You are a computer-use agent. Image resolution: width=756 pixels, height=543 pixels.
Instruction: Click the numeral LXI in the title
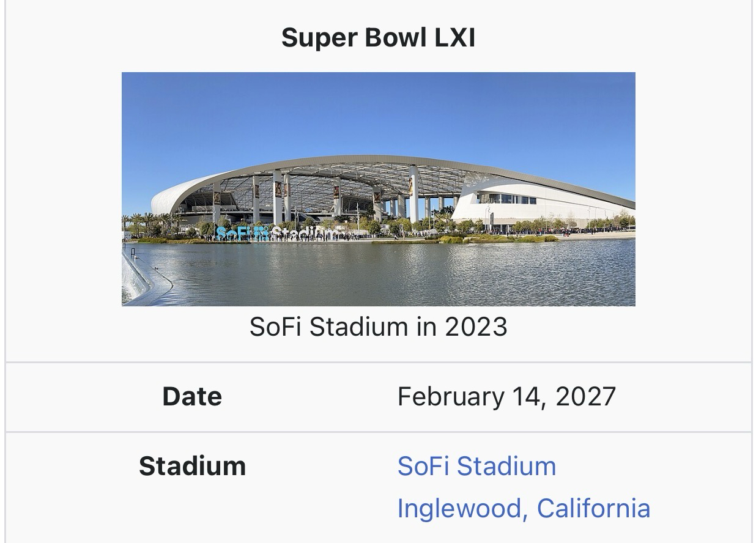point(454,38)
